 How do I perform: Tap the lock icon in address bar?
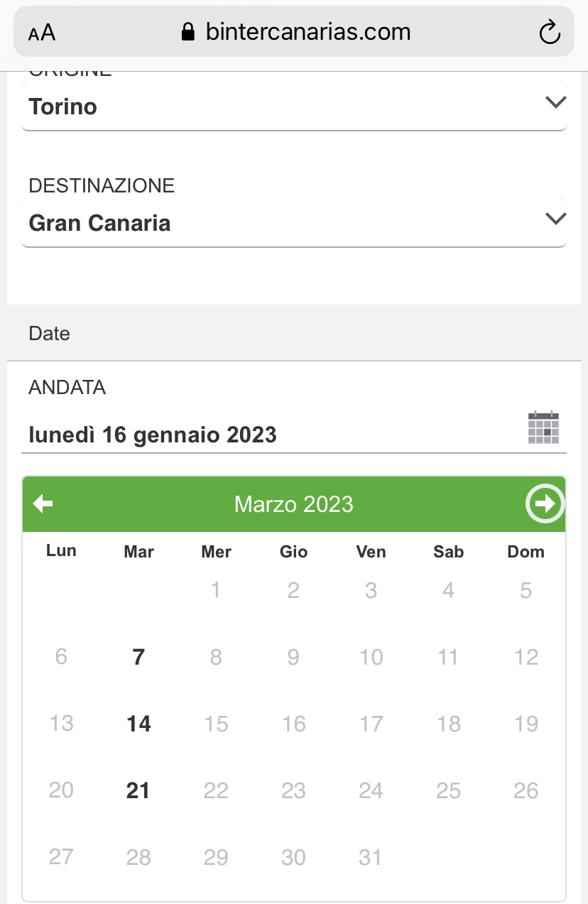pos(188,32)
